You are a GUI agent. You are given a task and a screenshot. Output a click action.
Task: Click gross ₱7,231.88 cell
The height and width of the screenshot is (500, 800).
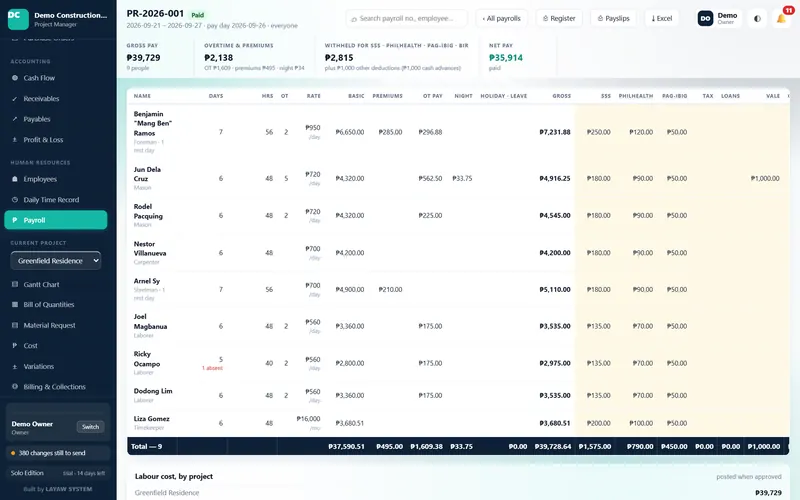click(555, 132)
